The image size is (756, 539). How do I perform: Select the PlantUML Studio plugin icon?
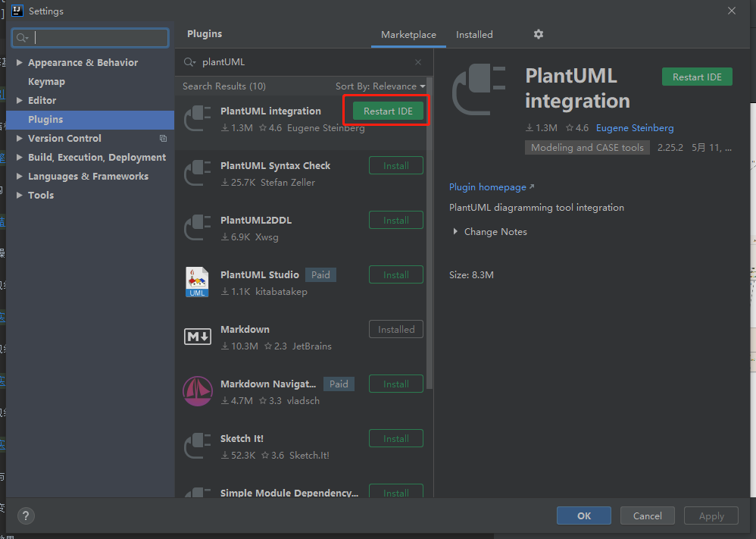point(198,282)
